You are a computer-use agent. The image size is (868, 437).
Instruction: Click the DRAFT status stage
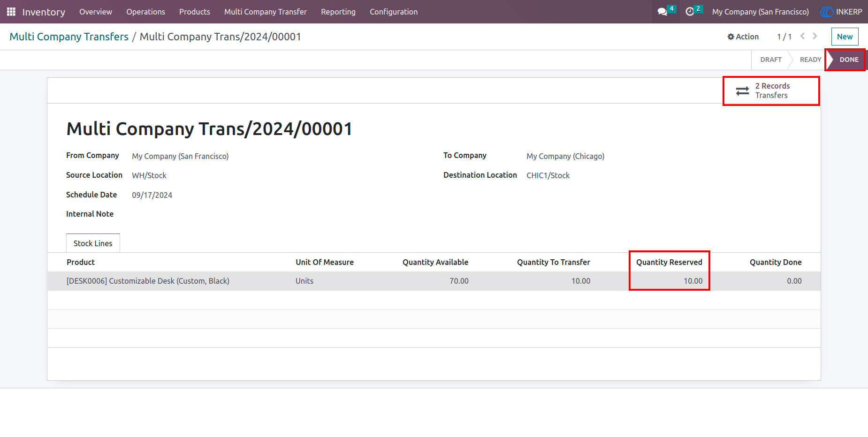[x=771, y=60]
